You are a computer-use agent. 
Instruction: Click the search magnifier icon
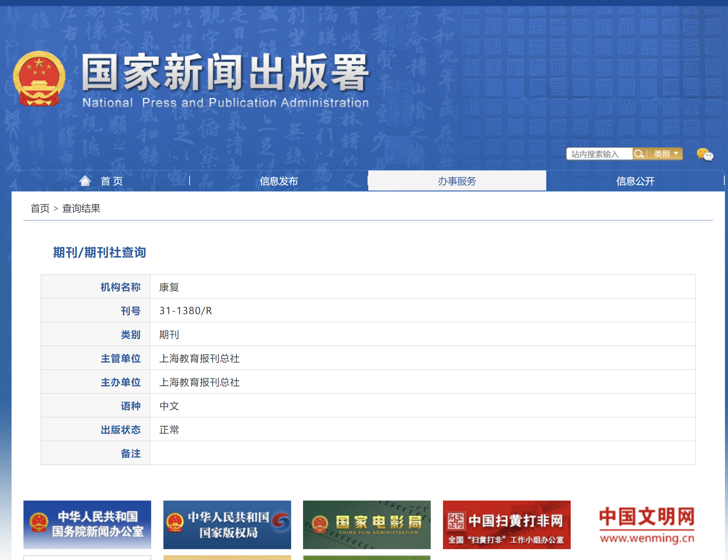pos(639,154)
